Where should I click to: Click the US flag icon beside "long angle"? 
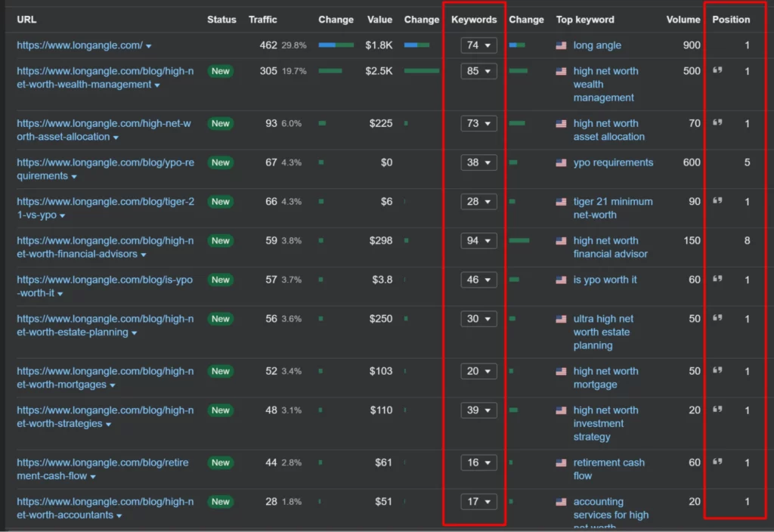coord(560,45)
